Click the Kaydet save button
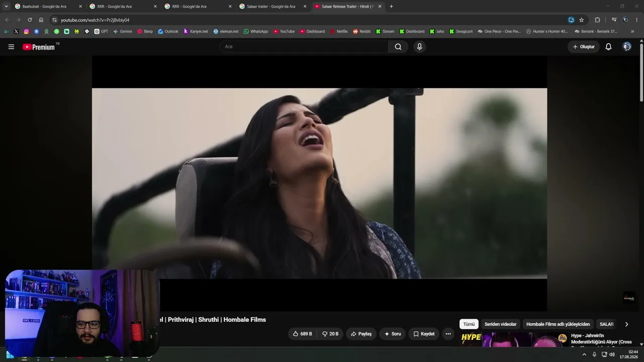This screenshot has width=644, height=362. coord(424,334)
